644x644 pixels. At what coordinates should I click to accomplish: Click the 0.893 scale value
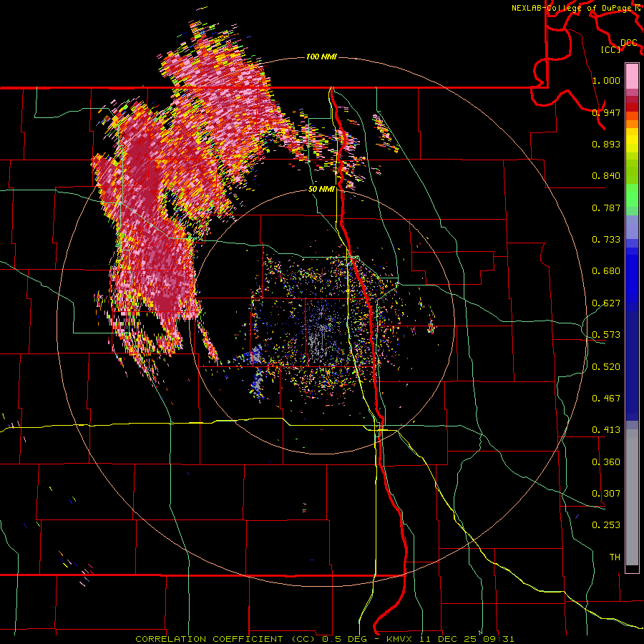pyautogui.click(x=606, y=144)
